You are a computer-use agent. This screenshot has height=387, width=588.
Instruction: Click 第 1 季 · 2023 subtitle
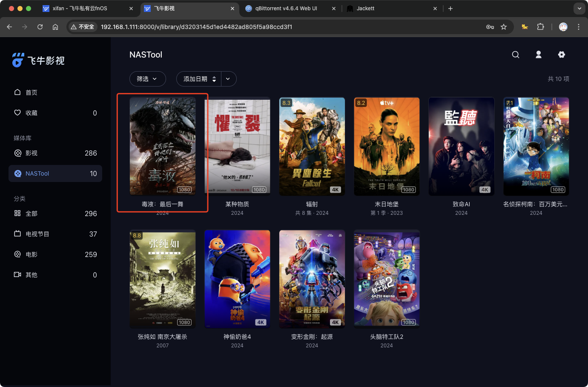tap(387, 213)
